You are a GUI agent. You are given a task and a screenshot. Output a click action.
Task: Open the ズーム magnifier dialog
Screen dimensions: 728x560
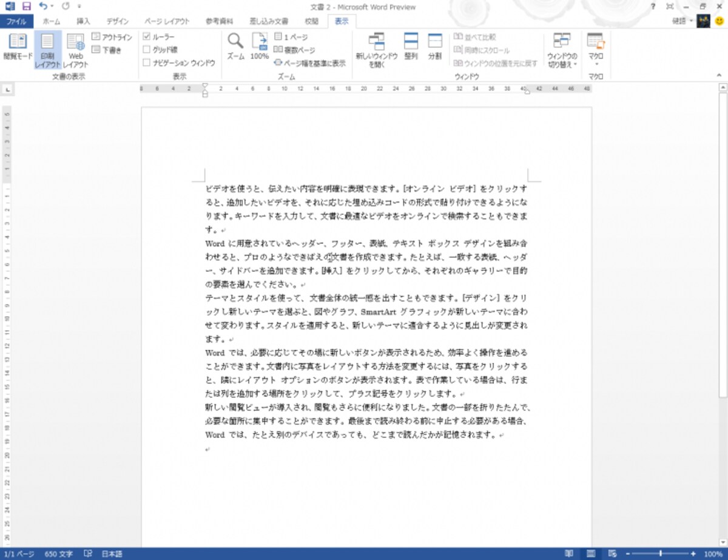pos(235,47)
